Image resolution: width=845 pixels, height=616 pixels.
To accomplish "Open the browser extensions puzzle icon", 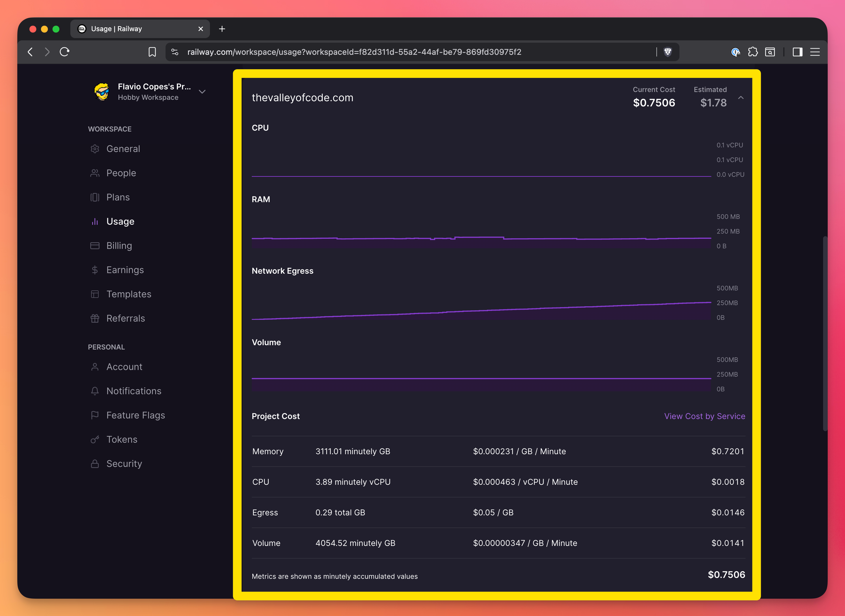I will [x=752, y=52].
